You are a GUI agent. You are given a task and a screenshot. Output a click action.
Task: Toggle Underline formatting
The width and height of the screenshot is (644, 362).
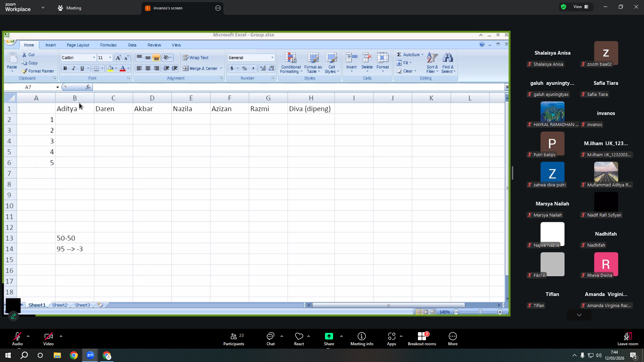[82, 68]
